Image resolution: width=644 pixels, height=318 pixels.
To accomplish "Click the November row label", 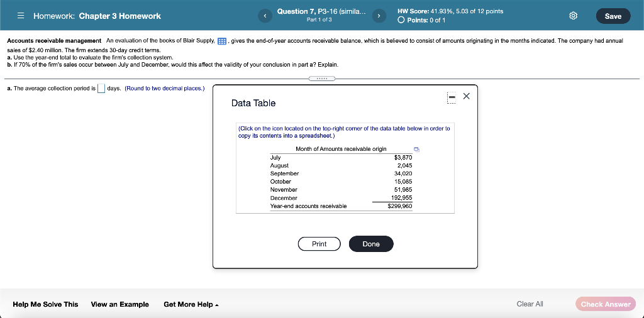I will pos(284,190).
